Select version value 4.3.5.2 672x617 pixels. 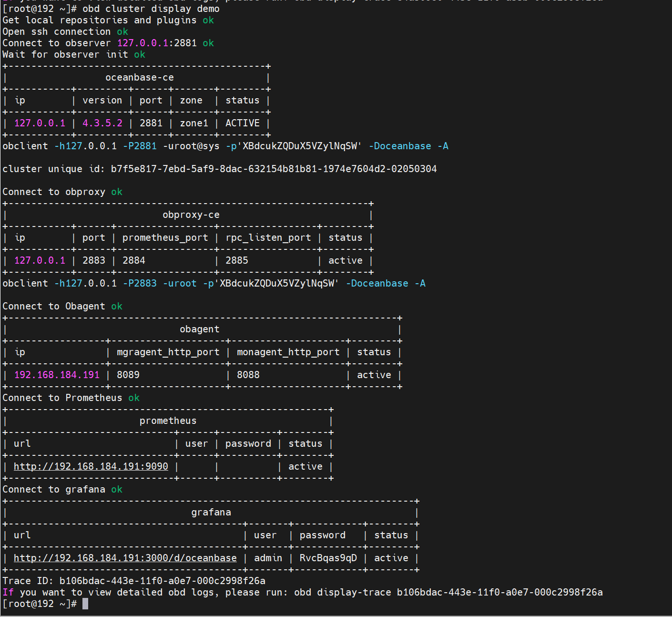coord(102,123)
